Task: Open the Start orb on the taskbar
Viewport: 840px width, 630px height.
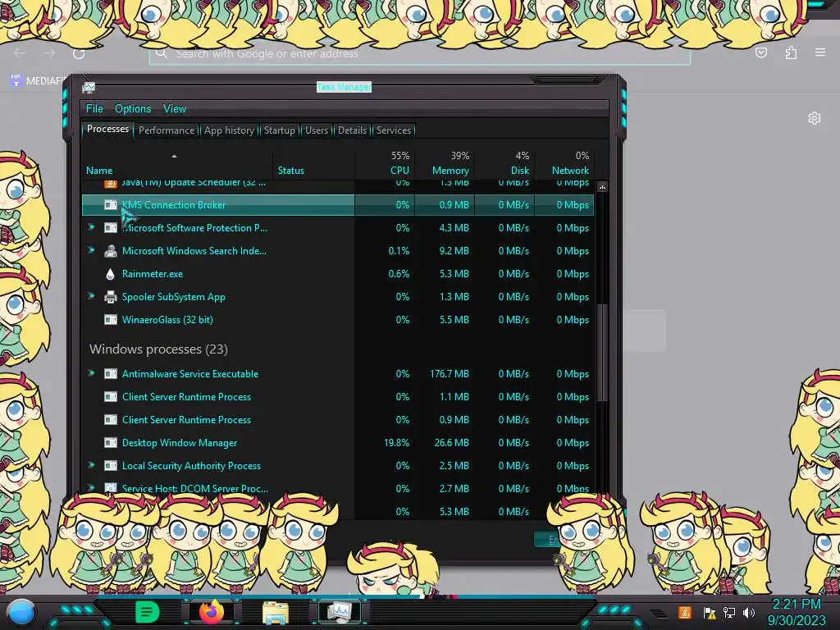Action: point(21,613)
